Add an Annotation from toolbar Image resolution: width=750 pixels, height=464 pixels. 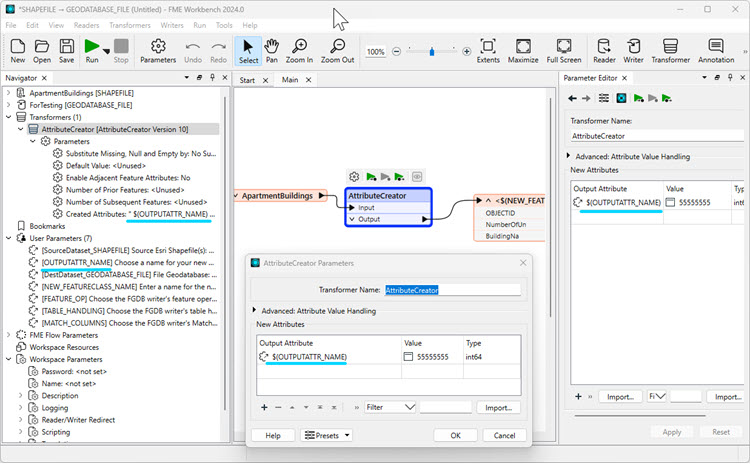pos(716,51)
